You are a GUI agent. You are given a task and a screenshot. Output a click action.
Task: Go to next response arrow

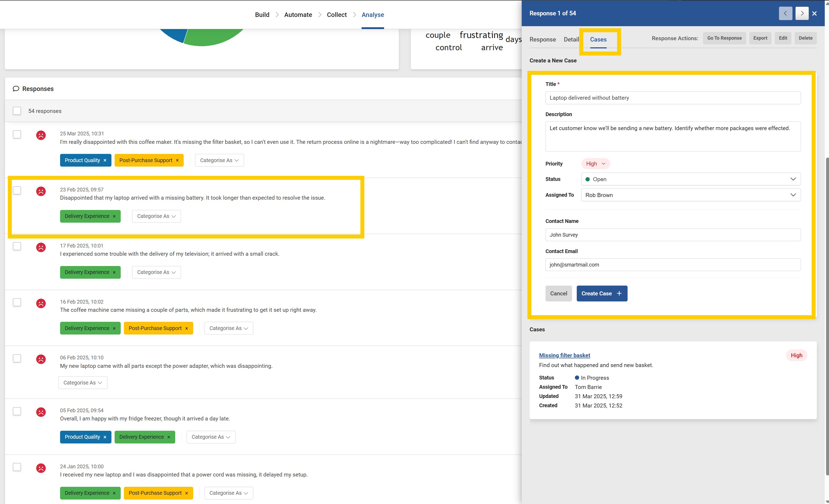802,13
